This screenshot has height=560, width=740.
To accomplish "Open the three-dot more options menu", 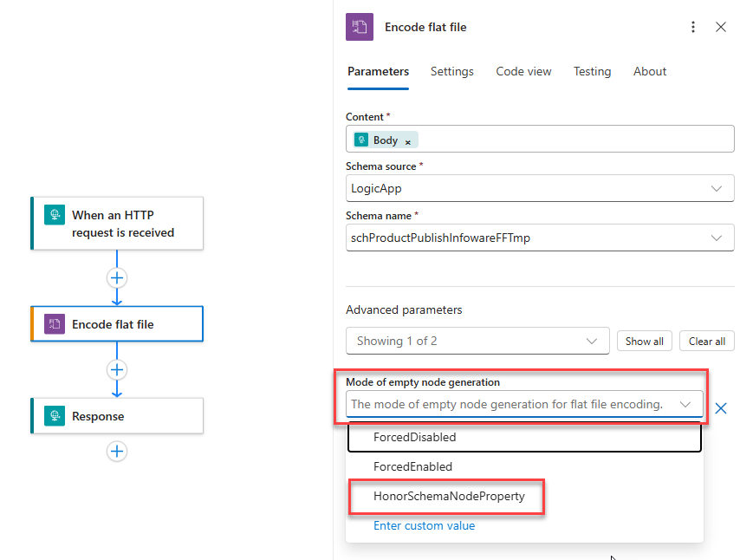I will tap(693, 27).
